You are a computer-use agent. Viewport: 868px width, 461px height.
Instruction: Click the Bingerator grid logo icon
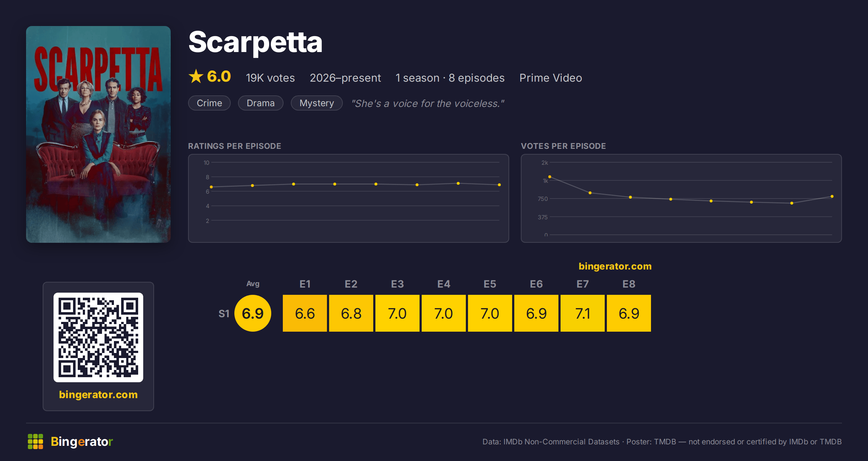point(35,441)
